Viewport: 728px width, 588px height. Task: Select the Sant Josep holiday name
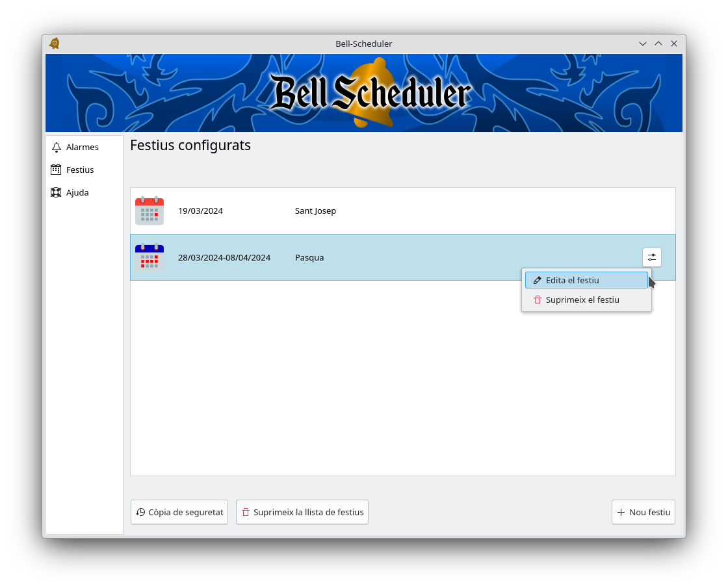(315, 211)
